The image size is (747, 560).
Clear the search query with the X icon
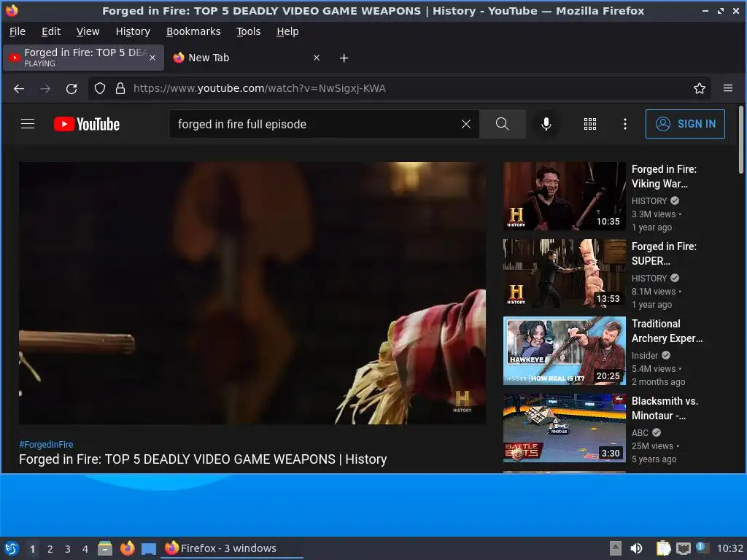[466, 124]
